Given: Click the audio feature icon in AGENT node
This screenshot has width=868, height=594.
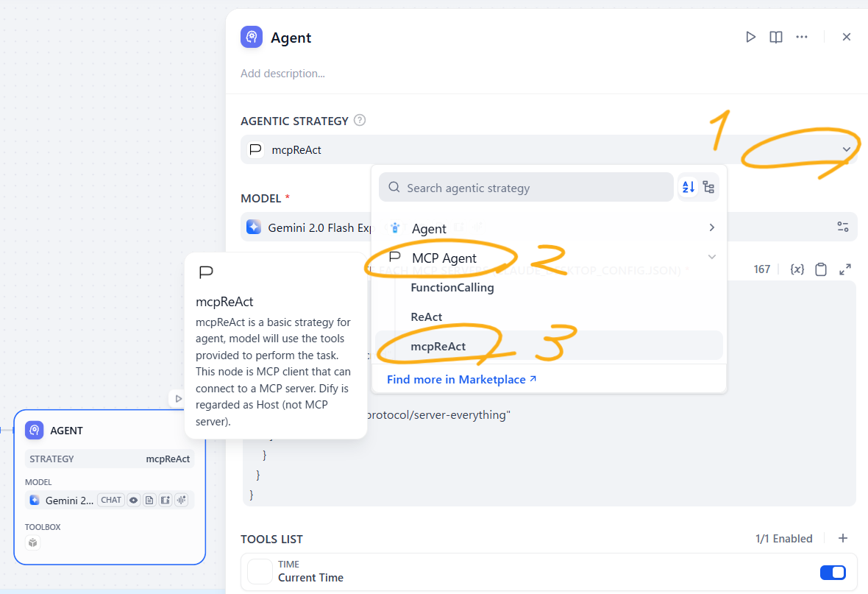Looking at the screenshot, I should pos(182,500).
